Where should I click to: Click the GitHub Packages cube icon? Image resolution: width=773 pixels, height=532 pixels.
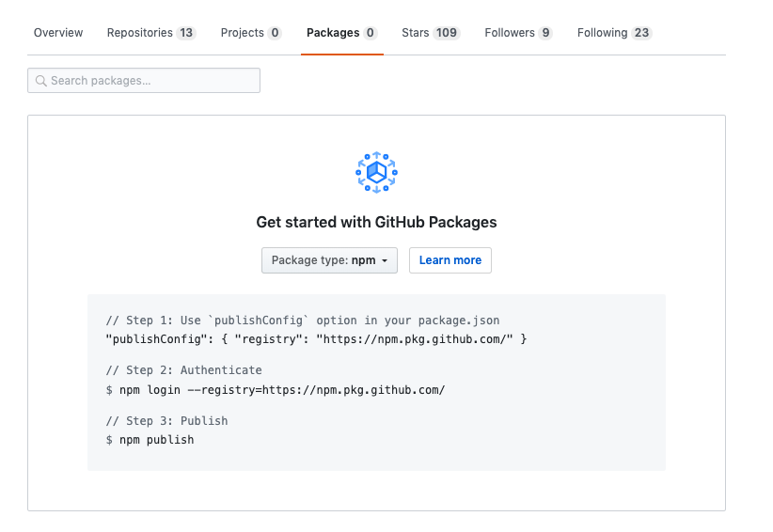pyautogui.click(x=376, y=172)
